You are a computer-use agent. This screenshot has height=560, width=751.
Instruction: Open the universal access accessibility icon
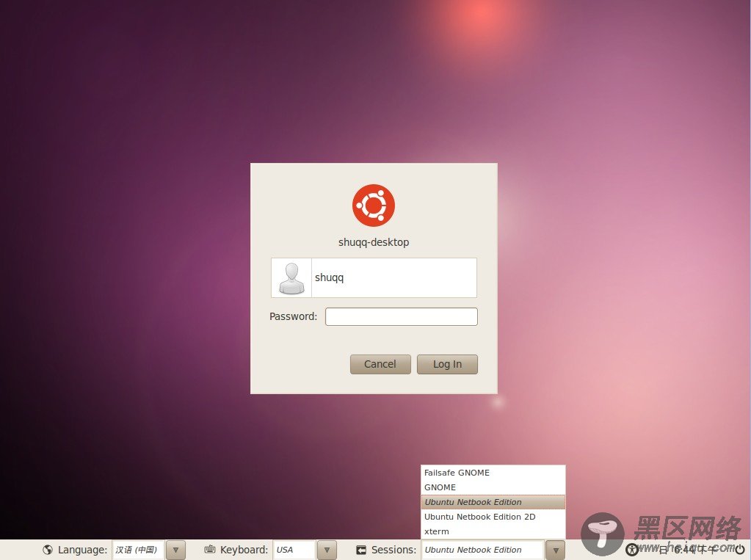[631, 550]
